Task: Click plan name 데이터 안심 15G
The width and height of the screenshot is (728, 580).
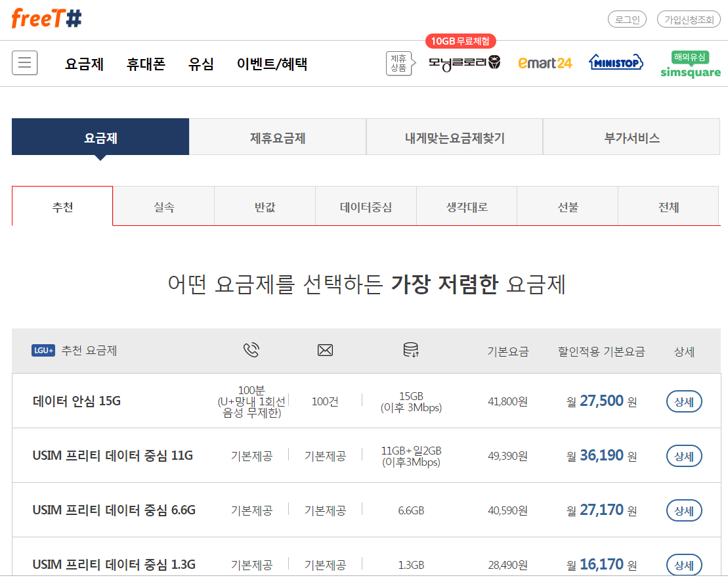Action: 77,401
